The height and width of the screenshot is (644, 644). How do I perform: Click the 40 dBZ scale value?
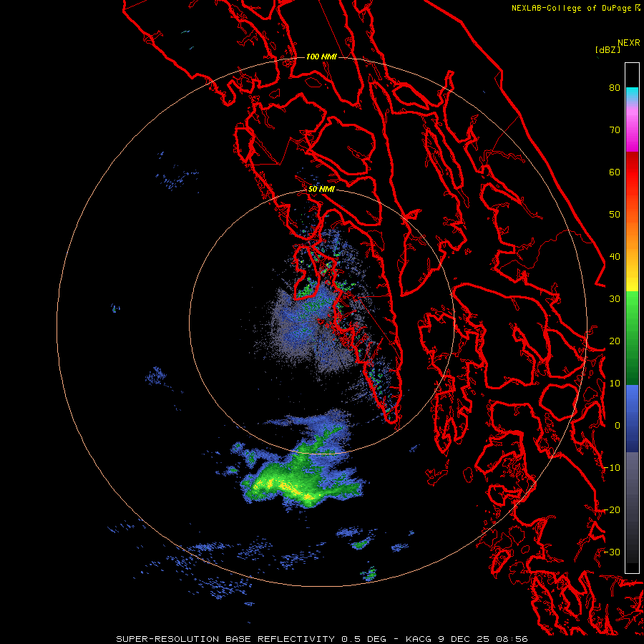615,257
